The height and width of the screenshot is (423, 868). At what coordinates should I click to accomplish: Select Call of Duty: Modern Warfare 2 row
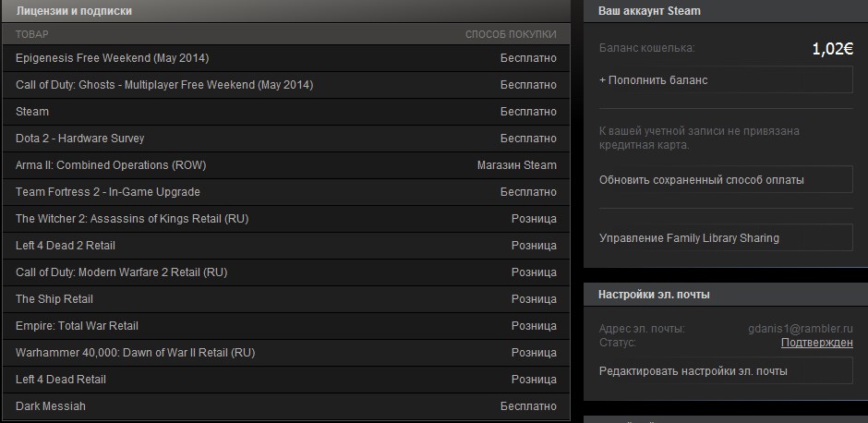coord(286,272)
